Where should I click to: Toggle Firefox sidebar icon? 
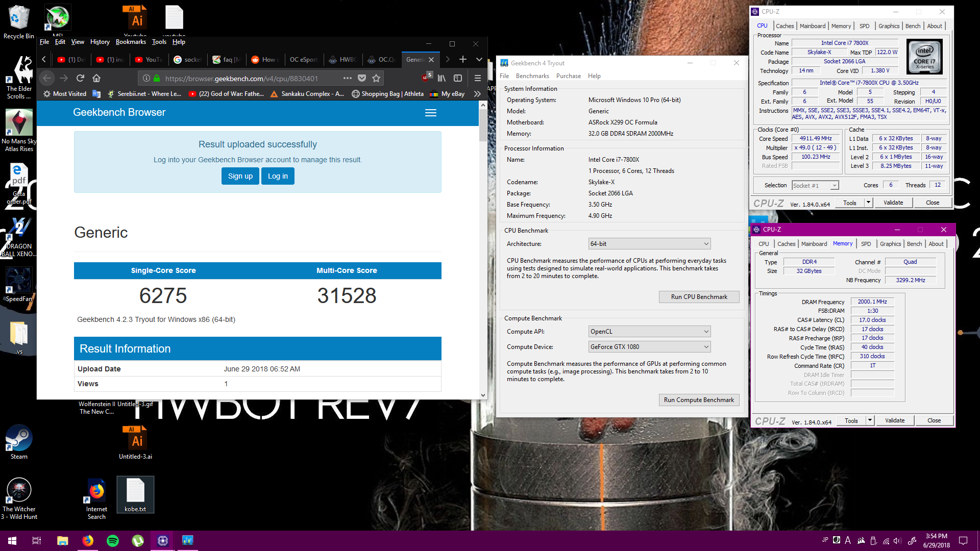pos(458,78)
